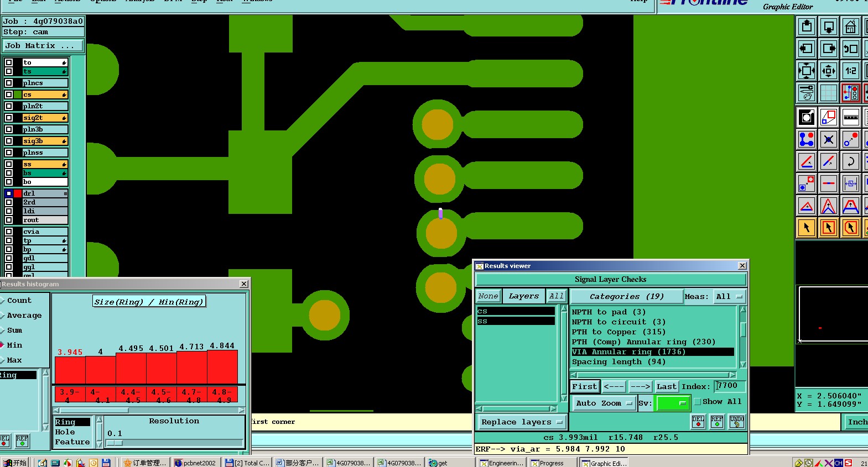Click the zoom in contract-arrows icon
This screenshot has height=467, width=868.
(x=829, y=71)
